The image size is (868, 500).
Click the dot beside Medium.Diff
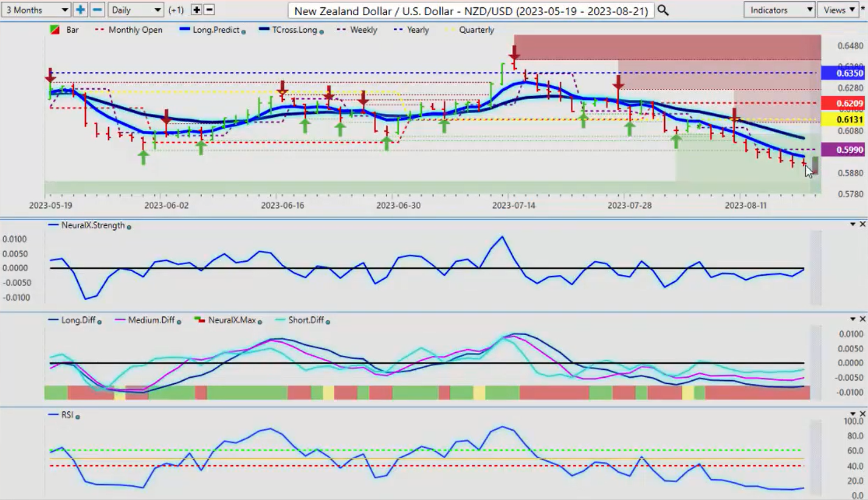point(179,321)
